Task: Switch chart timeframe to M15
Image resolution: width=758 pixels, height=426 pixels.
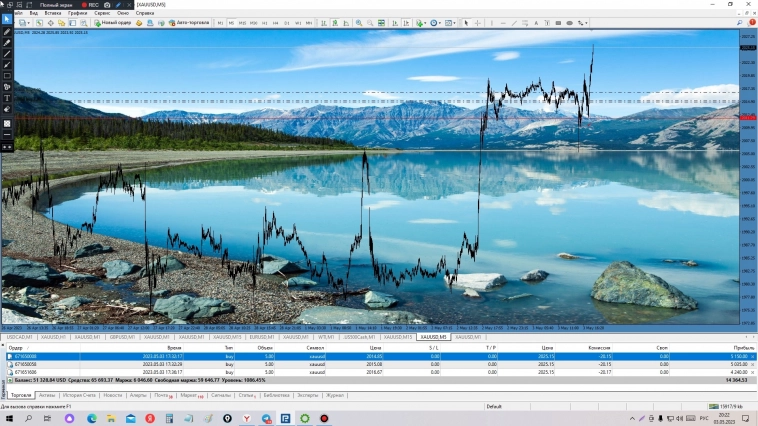Action: (242, 22)
